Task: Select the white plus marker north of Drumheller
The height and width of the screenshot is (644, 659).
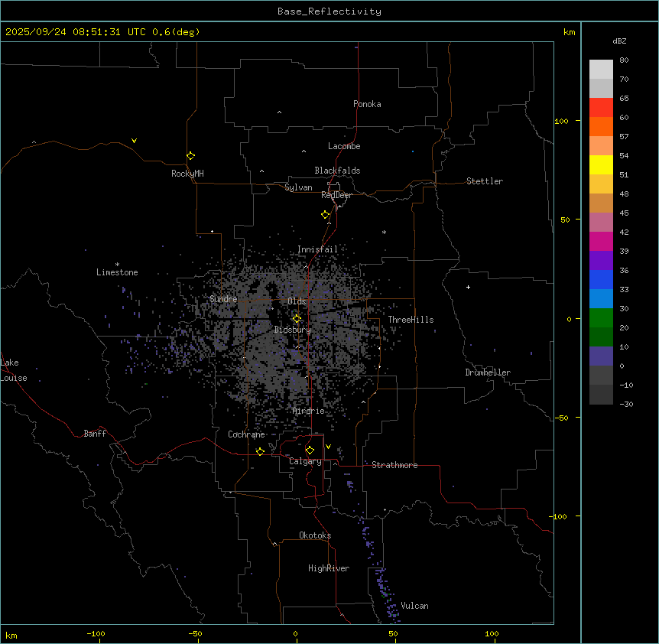Action: coord(468,287)
